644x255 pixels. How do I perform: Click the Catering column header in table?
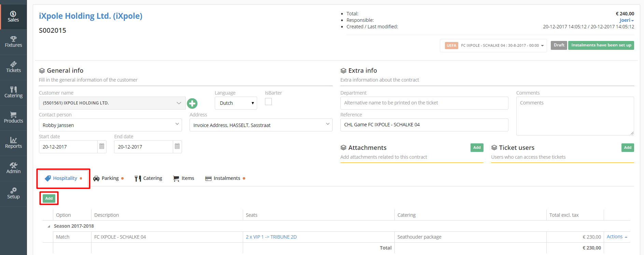click(470, 215)
